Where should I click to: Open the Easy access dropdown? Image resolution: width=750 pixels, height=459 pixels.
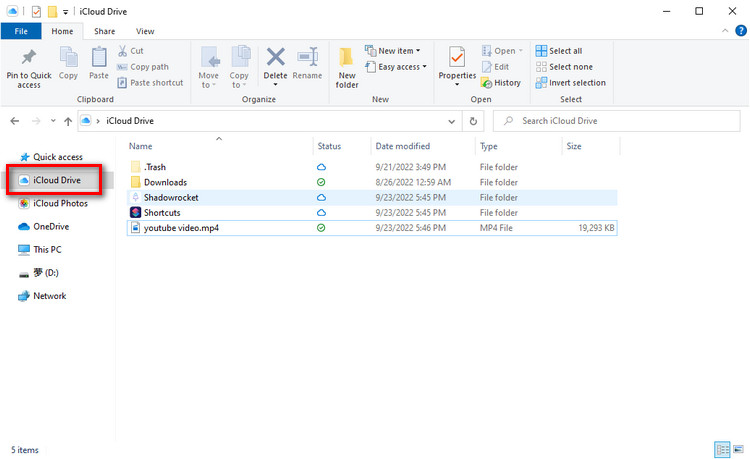coord(396,67)
